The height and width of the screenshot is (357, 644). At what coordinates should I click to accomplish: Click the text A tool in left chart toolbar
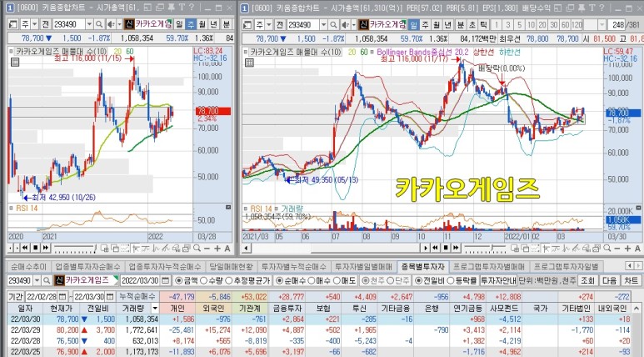click(x=227, y=248)
